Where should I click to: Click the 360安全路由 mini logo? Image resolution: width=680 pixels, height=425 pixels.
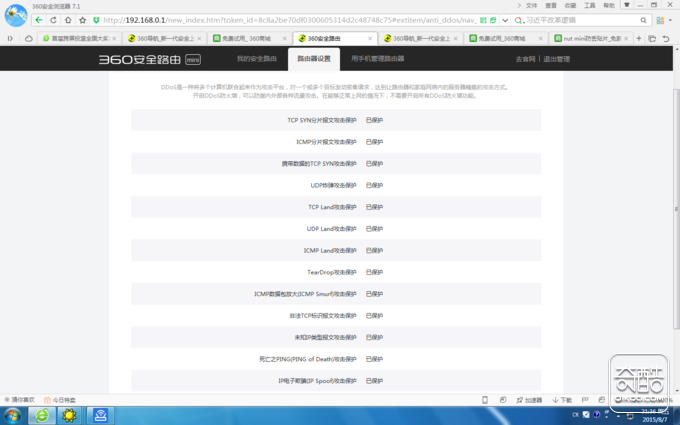[x=149, y=59]
